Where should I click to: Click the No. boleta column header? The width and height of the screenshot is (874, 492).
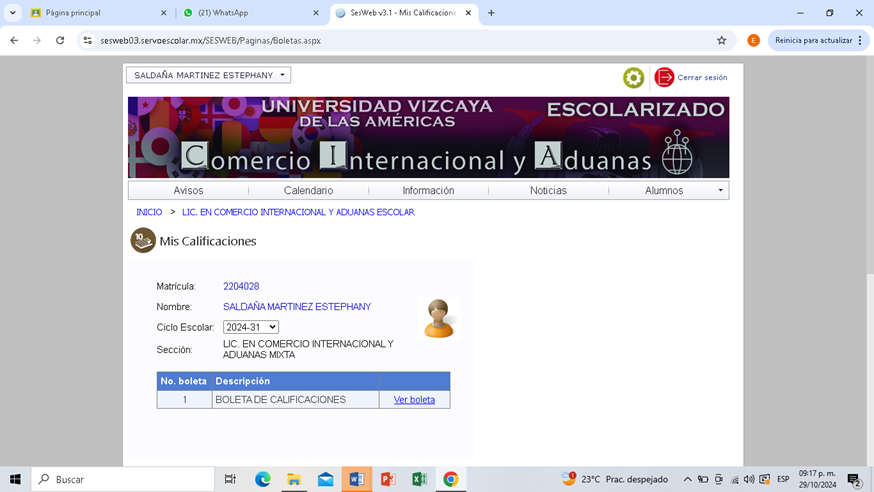[184, 381]
